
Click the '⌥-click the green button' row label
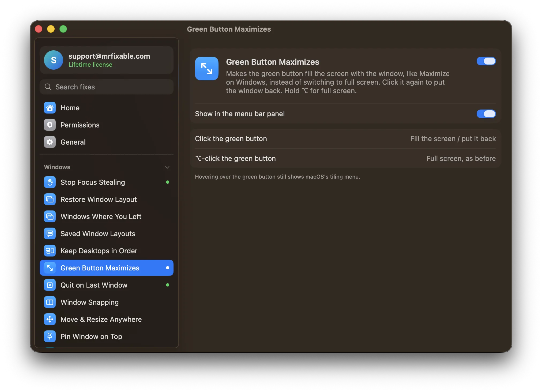coord(235,159)
